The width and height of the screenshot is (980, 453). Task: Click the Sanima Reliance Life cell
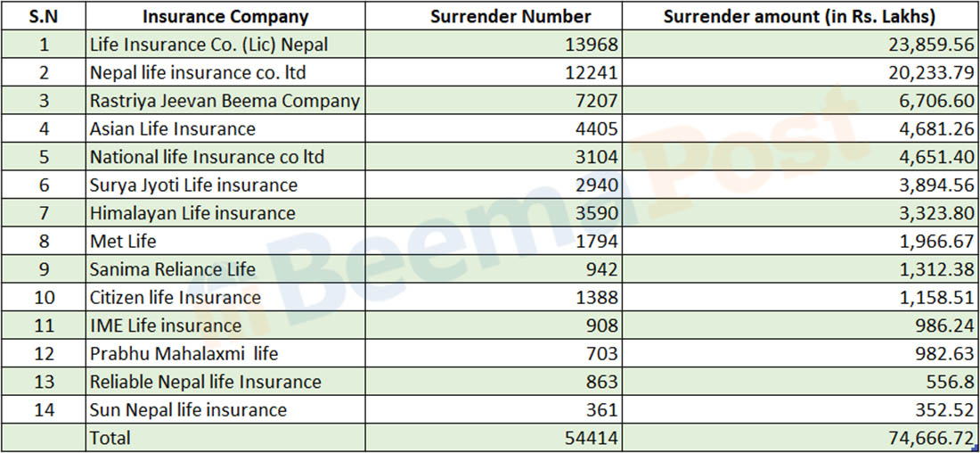pos(173,269)
